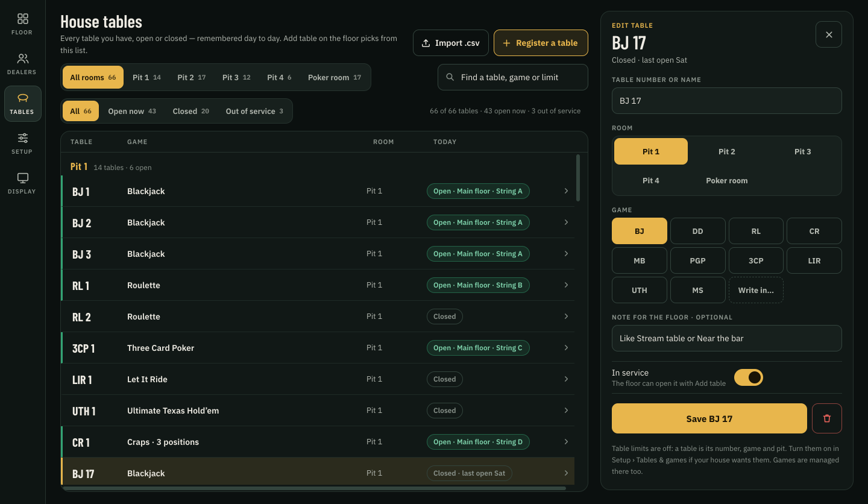The image size is (868, 504).
Task: Choose Pit 2 as the room
Action: pos(727,151)
